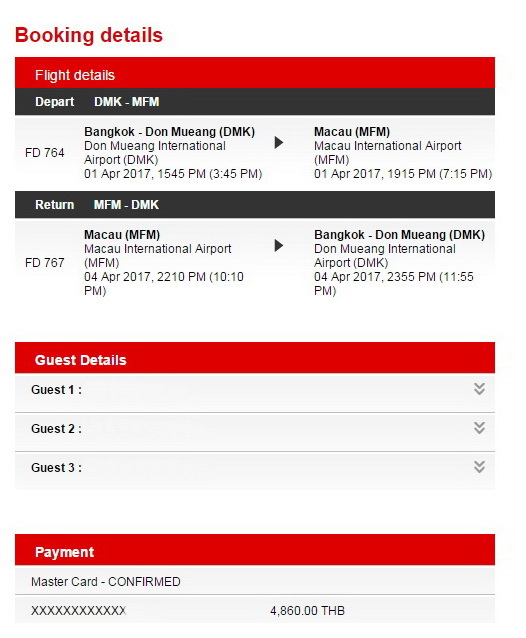Click the 4,860.00 THB payment amount
This screenshot has width=526, height=638.
click(x=308, y=611)
